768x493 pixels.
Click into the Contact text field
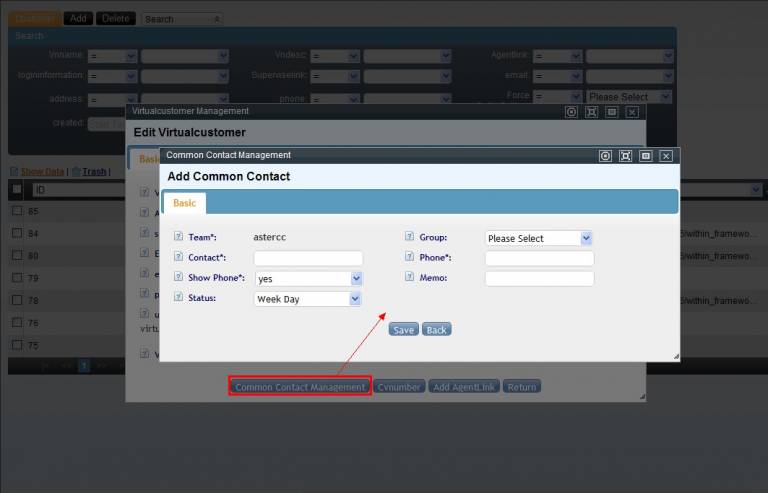pos(308,258)
